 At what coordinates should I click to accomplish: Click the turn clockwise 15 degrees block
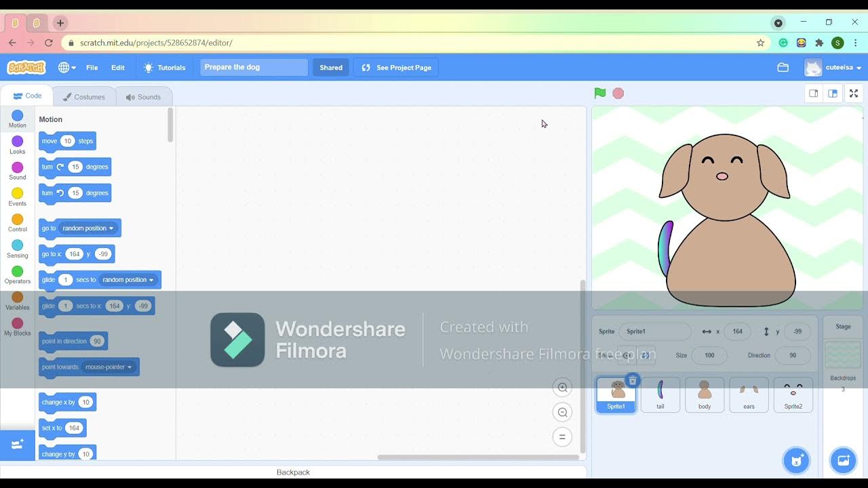pos(75,167)
